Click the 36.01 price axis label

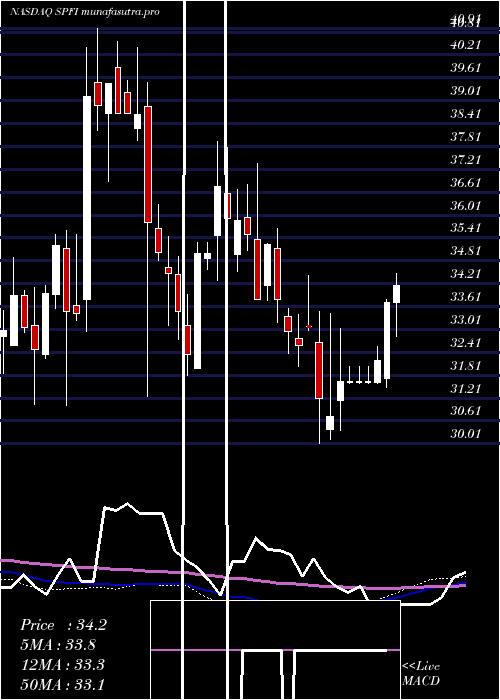[x=465, y=205]
